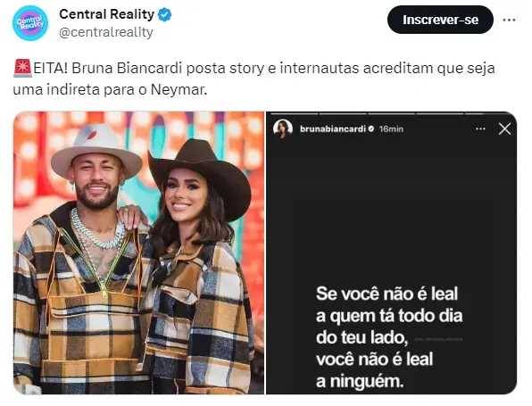The height and width of the screenshot is (406, 532).
Task: Click the last story progress bar segment
Action: pos(488,113)
